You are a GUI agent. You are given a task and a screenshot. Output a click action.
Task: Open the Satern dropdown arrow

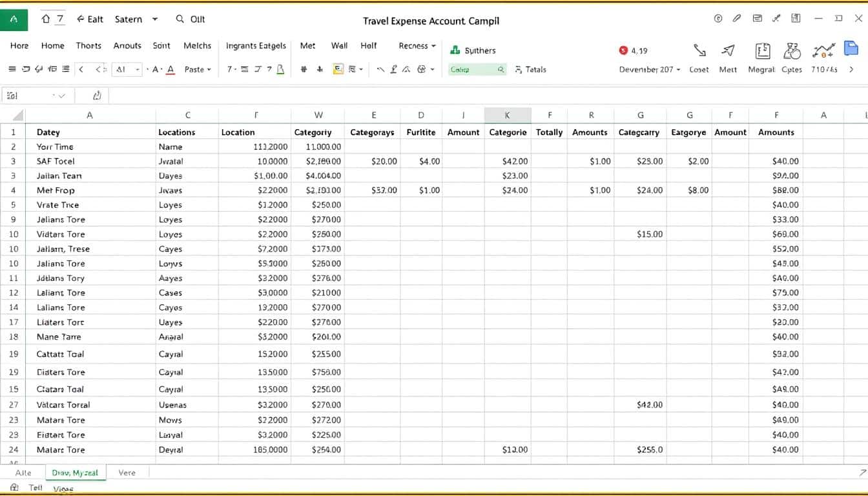coord(155,19)
